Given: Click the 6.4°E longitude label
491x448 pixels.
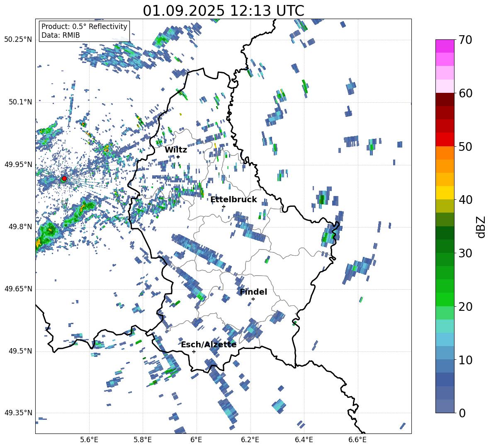Looking at the screenshot, I should tap(304, 440).
